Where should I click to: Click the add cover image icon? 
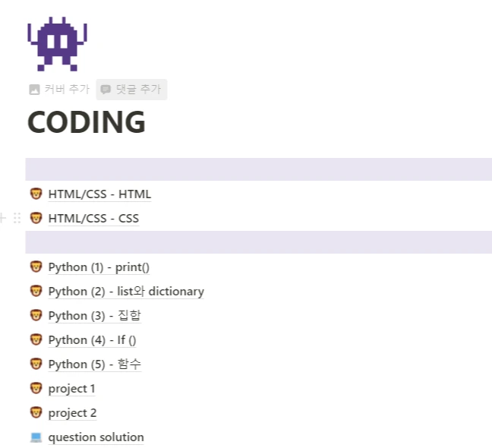pos(34,90)
